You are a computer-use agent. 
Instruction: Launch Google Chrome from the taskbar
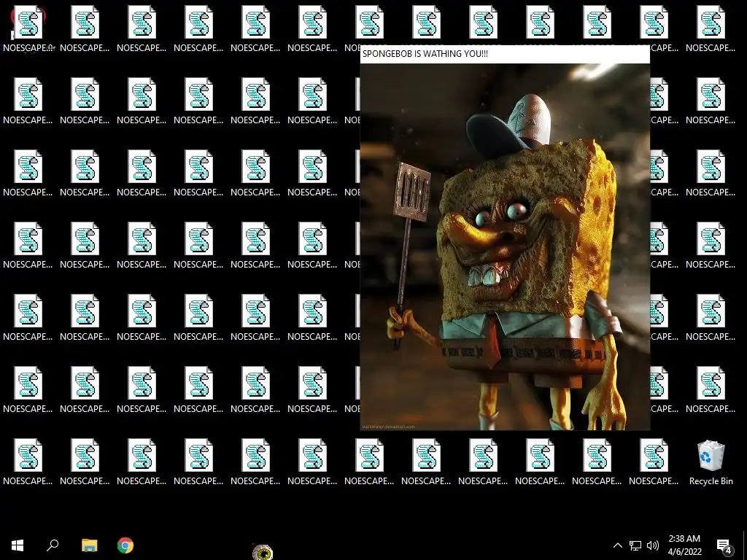point(125,545)
